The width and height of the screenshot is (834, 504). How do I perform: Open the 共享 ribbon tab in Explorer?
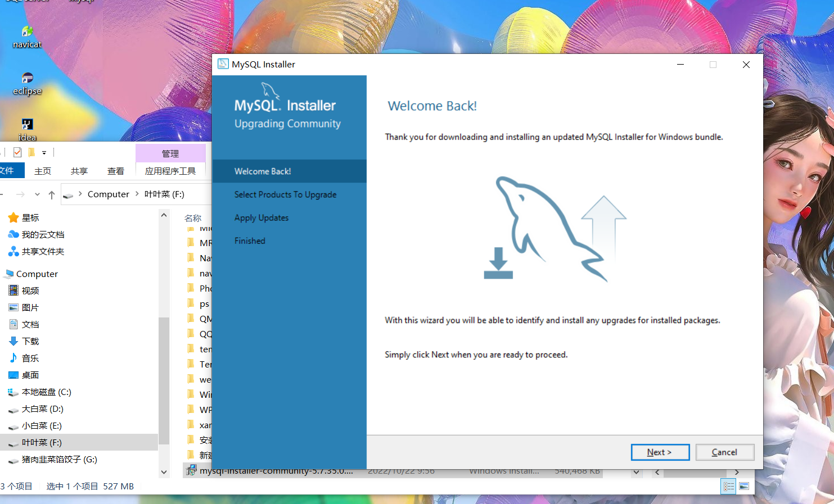tap(79, 171)
